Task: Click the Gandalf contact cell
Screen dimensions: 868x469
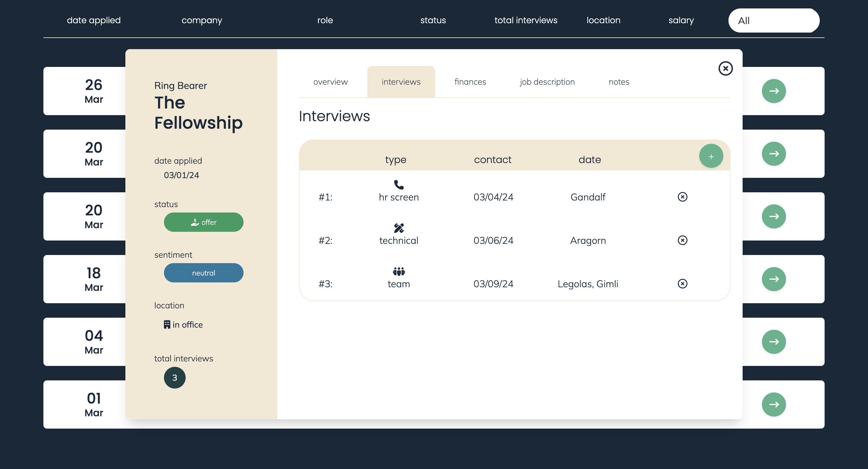Action: tap(588, 197)
